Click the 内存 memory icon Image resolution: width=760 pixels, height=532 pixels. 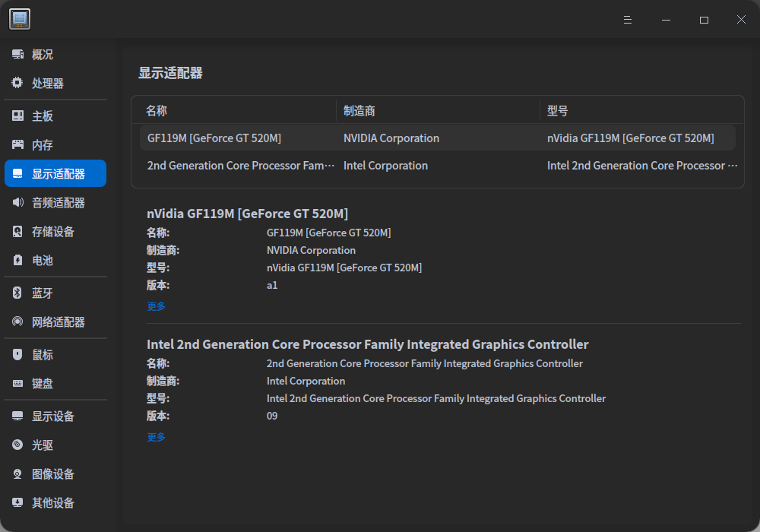click(17, 145)
